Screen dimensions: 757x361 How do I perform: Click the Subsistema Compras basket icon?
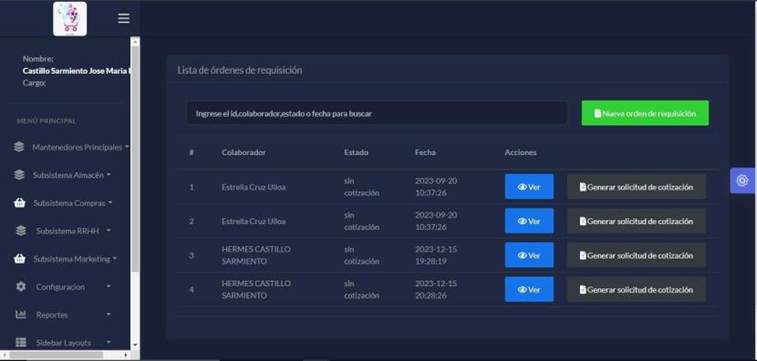[20, 203]
